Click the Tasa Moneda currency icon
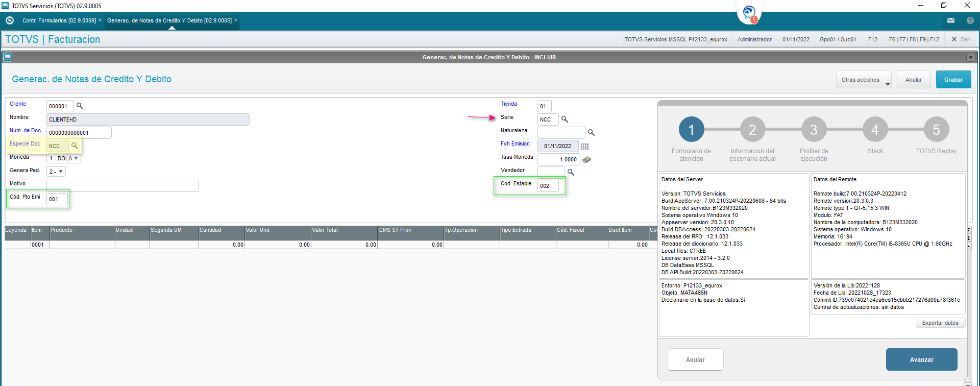This screenshot has width=980, height=386. click(586, 159)
